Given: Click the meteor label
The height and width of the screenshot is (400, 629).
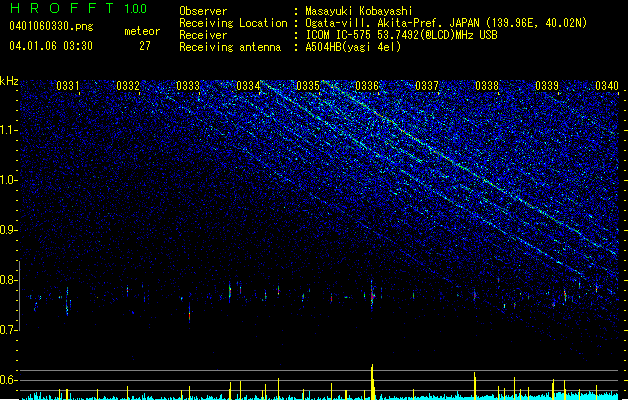Looking at the screenshot, I should point(142,31).
